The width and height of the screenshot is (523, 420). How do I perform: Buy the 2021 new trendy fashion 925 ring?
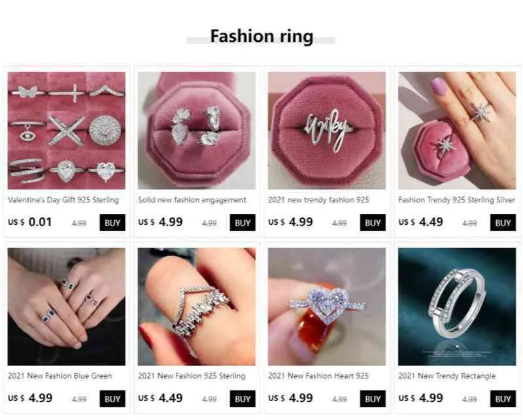click(x=373, y=223)
